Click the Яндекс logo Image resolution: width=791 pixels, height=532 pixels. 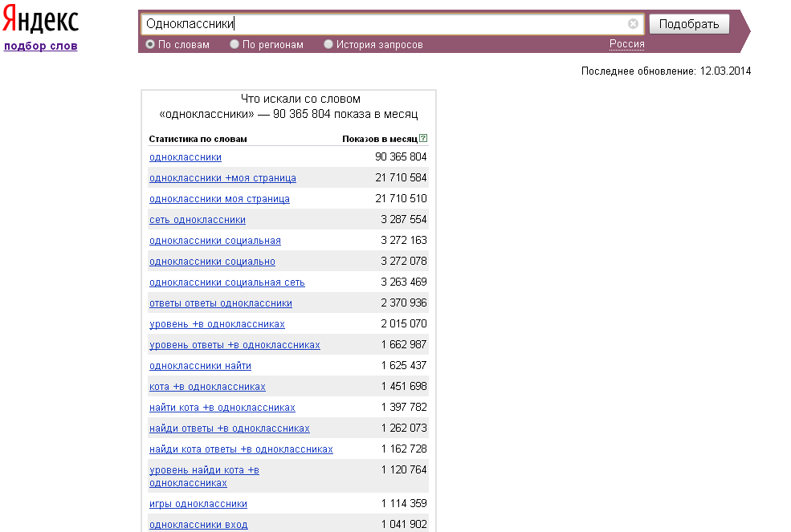pyautogui.click(x=40, y=20)
